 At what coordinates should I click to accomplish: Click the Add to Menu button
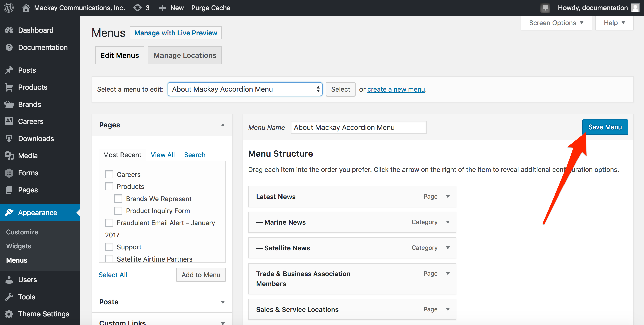pyautogui.click(x=201, y=275)
